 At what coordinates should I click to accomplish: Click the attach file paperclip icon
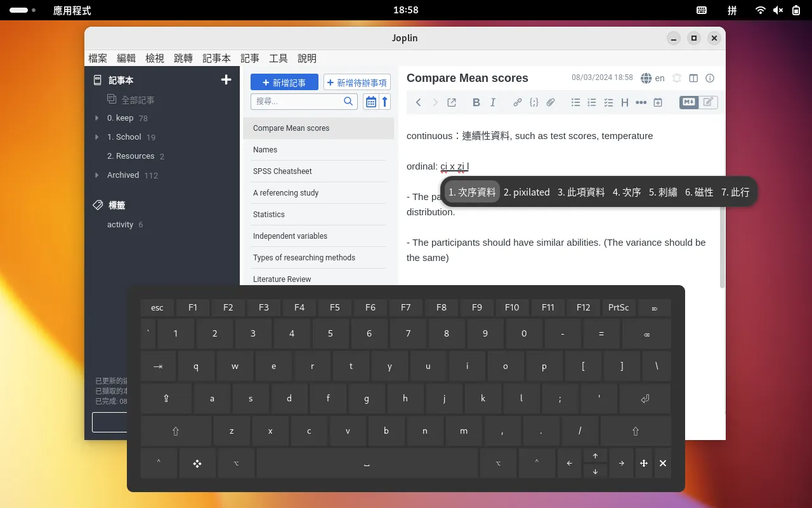(551, 102)
